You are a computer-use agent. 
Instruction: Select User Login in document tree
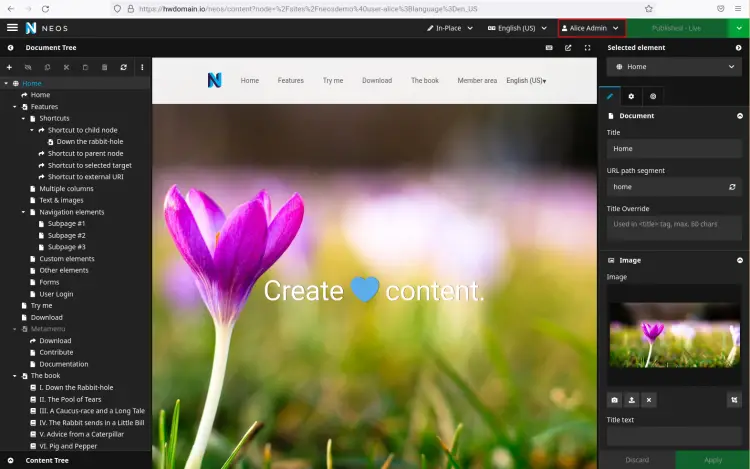click(56, 294)
